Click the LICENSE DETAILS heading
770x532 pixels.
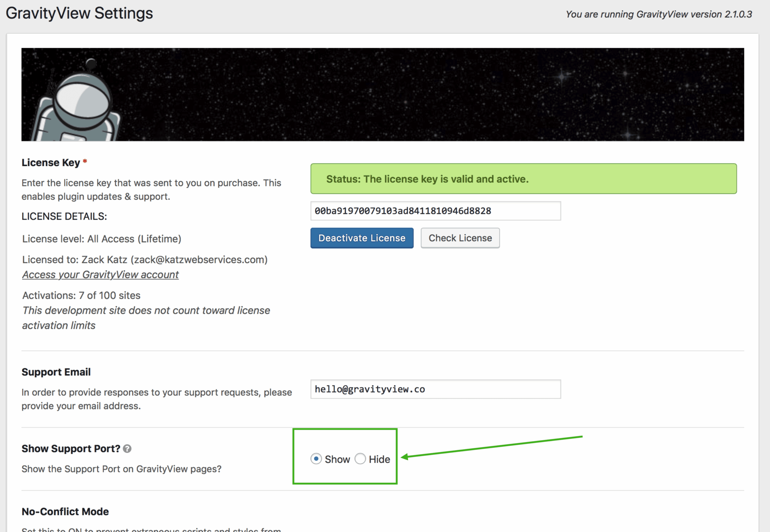point(64,216)
